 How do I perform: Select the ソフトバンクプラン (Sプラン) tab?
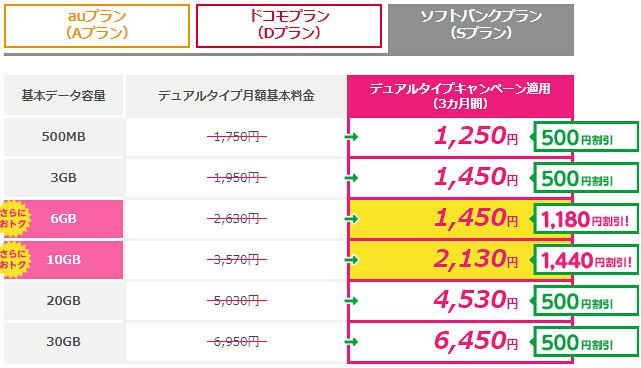coord(481,26)
